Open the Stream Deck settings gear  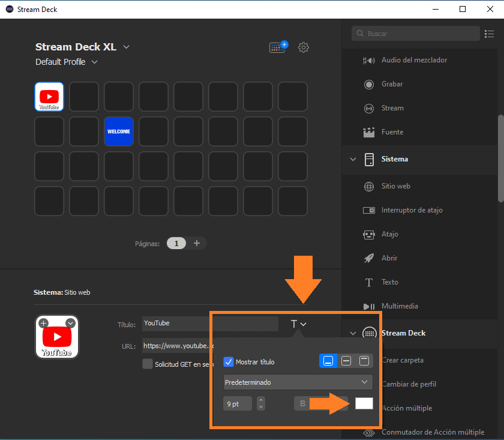304,47
